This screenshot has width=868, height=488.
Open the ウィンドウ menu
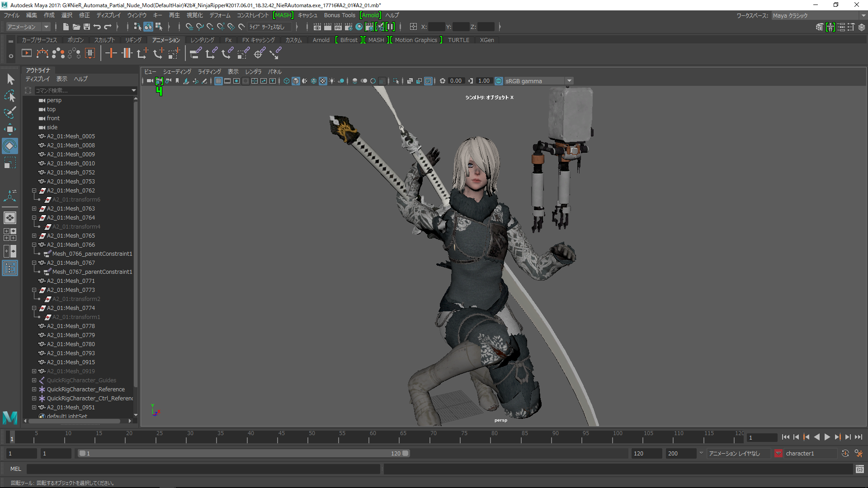click(x=137, y=15)
